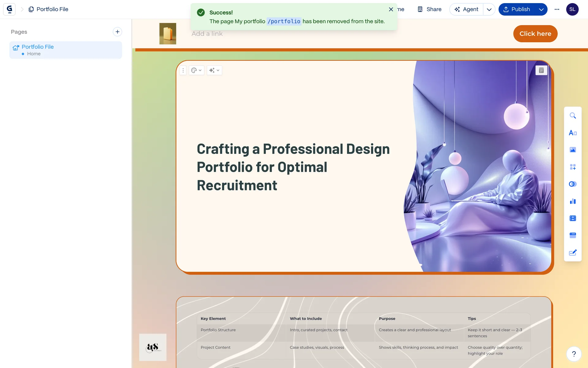
Task: Click the Add a link field
Action: (x=207, y=34)
